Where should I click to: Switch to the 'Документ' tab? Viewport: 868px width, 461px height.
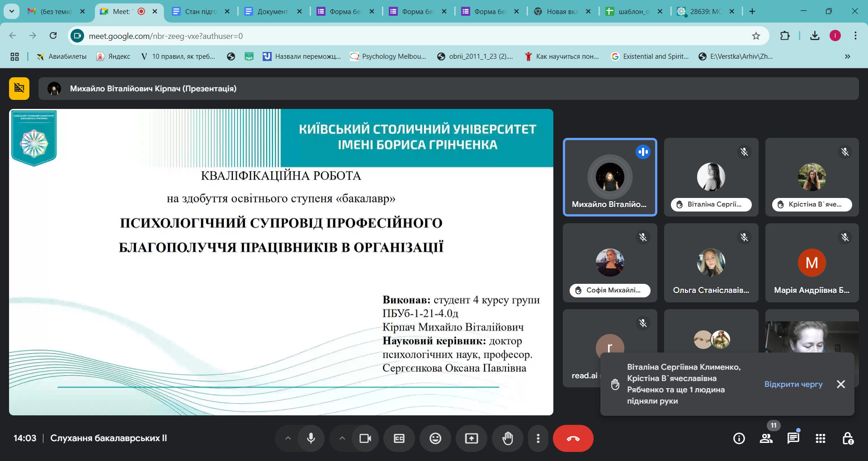pyautogui.click(x=273, y=11)
